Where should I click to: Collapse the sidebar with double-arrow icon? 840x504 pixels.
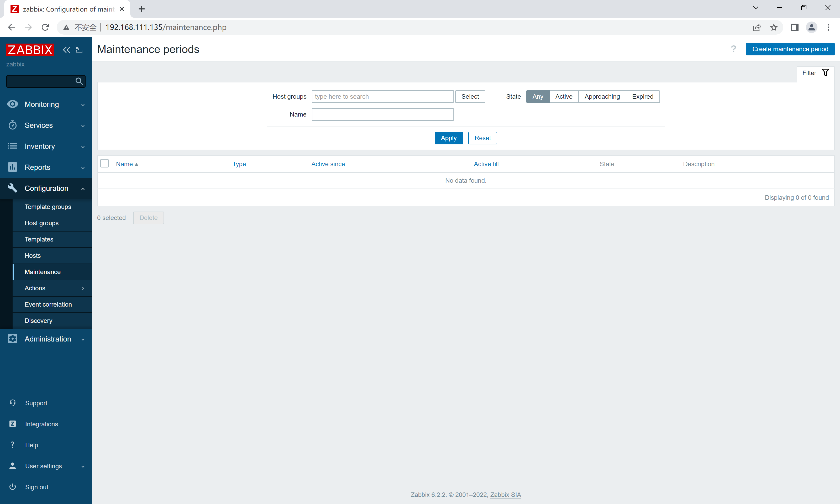coord(67,50)
